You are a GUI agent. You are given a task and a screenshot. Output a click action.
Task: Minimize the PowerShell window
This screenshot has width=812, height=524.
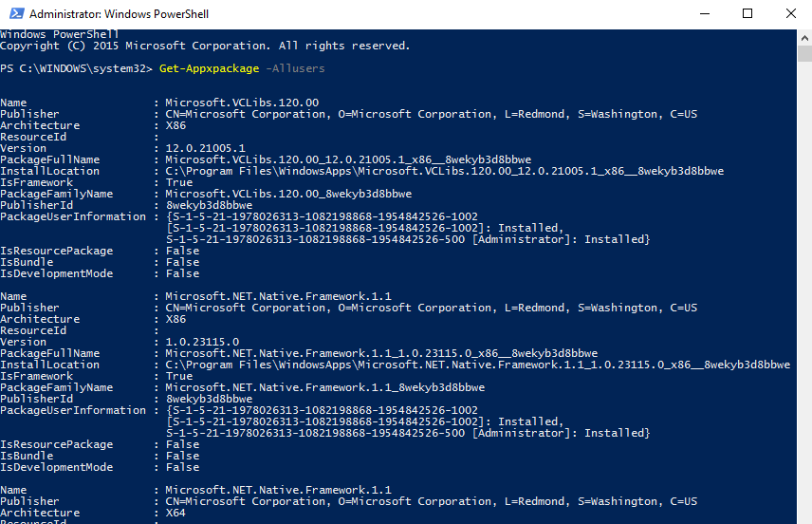point(703,14)
